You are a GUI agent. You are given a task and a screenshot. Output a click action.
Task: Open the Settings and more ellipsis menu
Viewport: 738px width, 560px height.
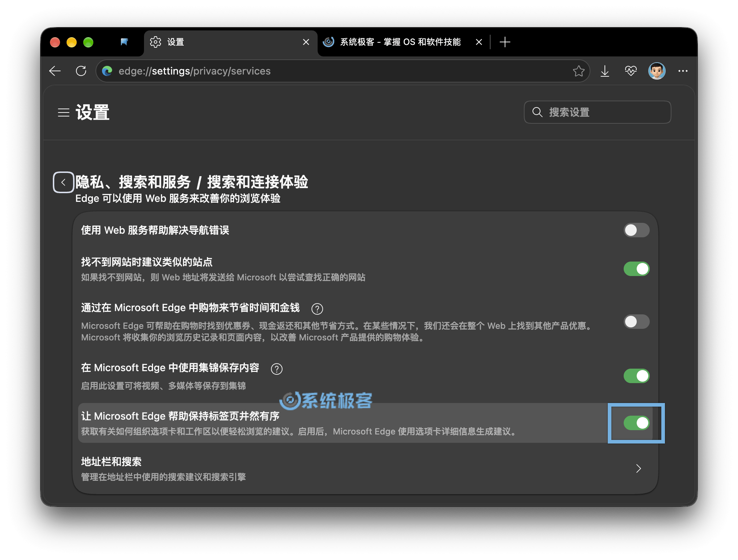pyautogui.click(x=683, y=71)
